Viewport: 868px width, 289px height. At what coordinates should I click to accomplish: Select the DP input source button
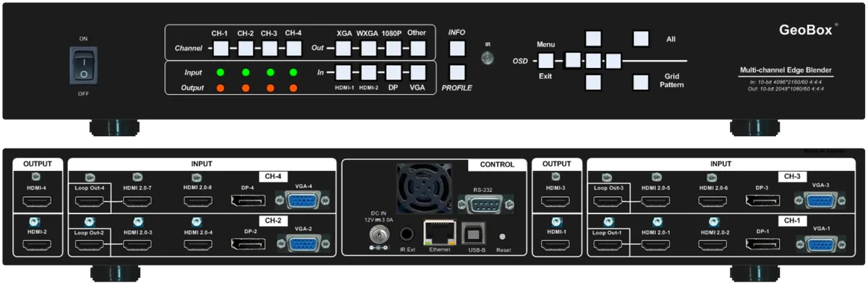click(x=393, y=72)
